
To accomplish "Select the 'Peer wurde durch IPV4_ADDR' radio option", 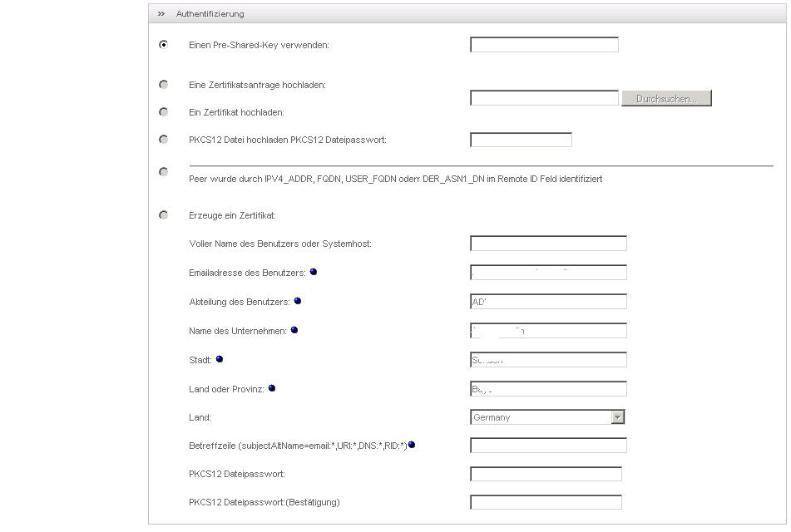I will click(x=164, y=172).
